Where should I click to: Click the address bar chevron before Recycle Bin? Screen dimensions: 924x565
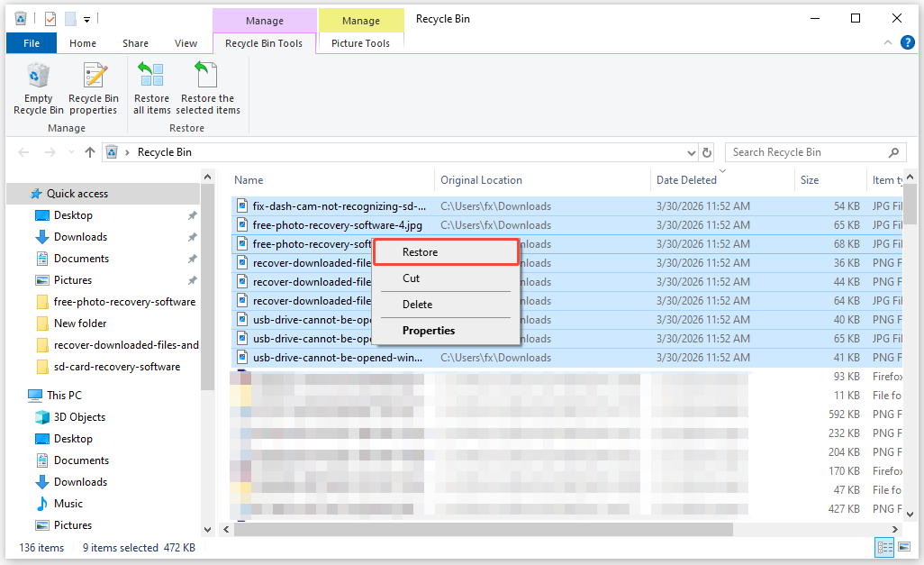point(127,153)
